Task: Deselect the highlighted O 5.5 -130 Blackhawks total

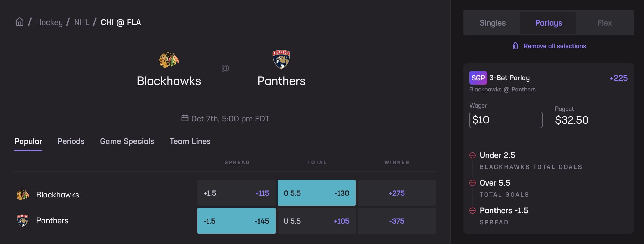Action: (316, 193)
